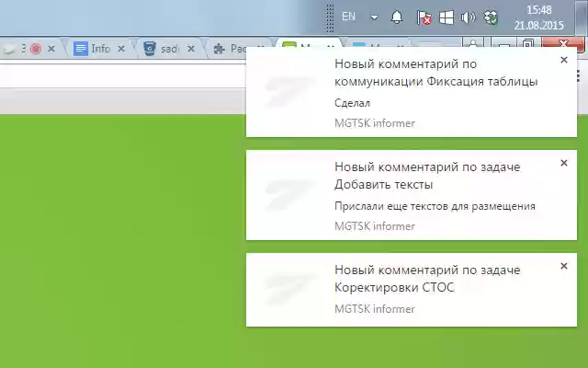Close the sad tab

coord(191,49)
